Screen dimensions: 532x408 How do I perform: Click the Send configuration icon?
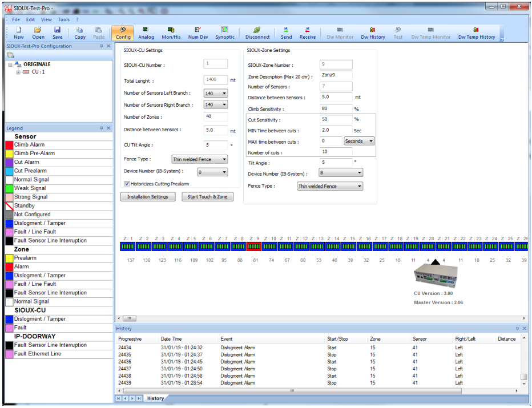click(286, 33)
